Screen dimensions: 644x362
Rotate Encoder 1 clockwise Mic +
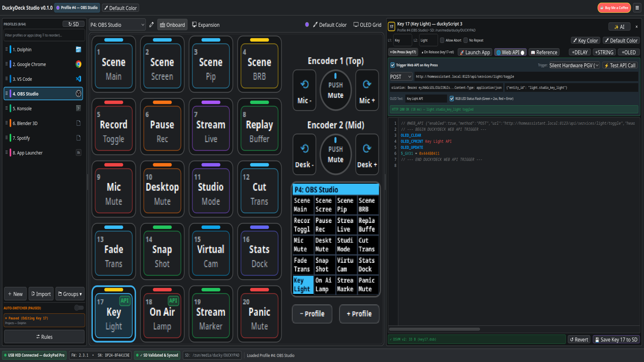(367, 90)
